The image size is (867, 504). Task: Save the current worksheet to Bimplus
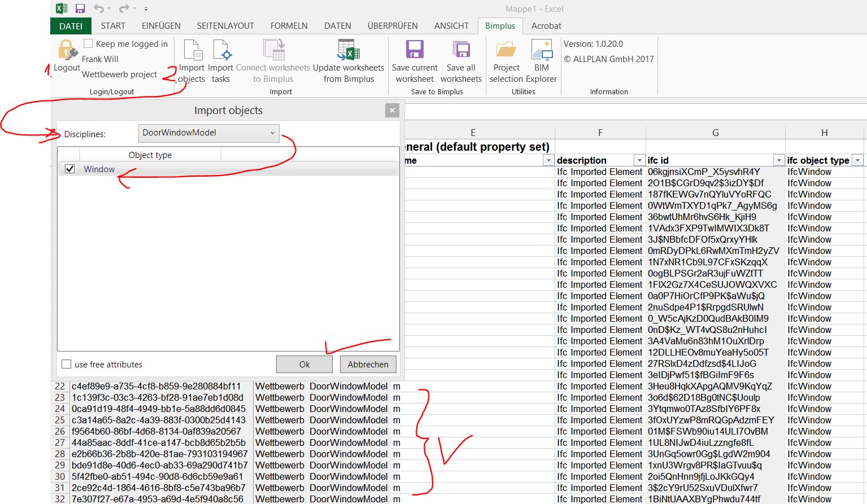pos(415,51)
